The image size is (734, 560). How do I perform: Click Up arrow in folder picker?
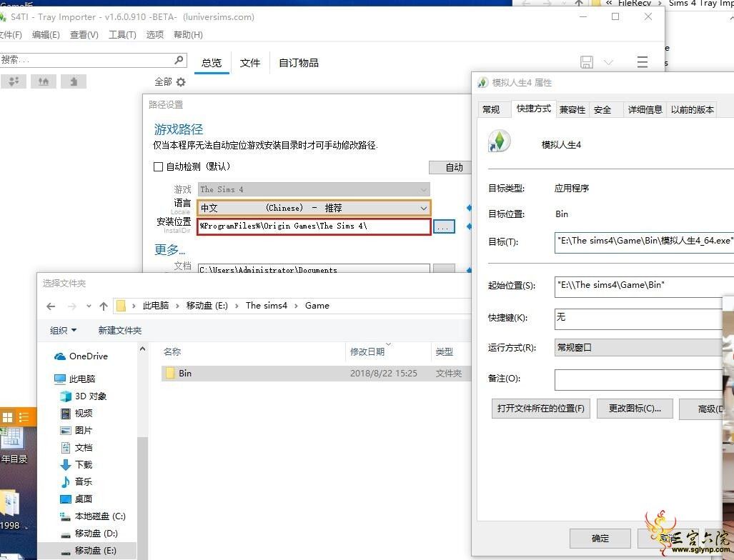(104, 306)
